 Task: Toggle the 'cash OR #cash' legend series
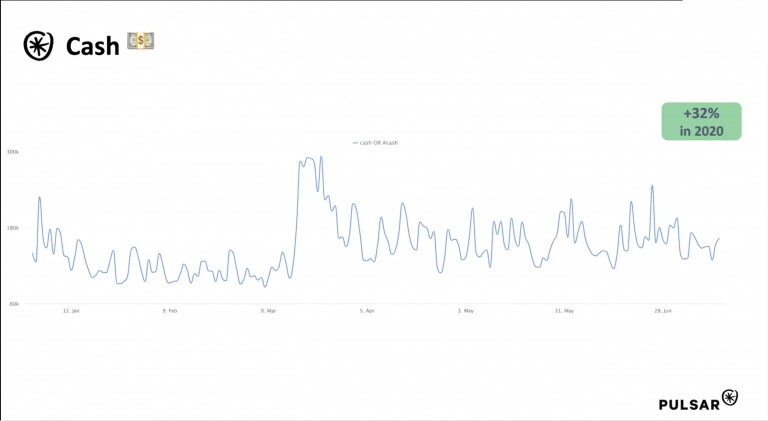(379, 143)
